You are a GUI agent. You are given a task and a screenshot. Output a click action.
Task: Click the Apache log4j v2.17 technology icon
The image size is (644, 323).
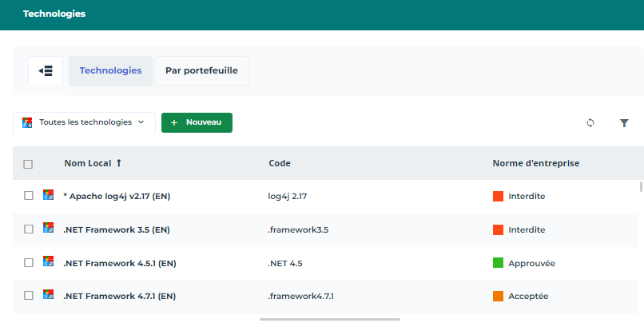coord(49,195)
